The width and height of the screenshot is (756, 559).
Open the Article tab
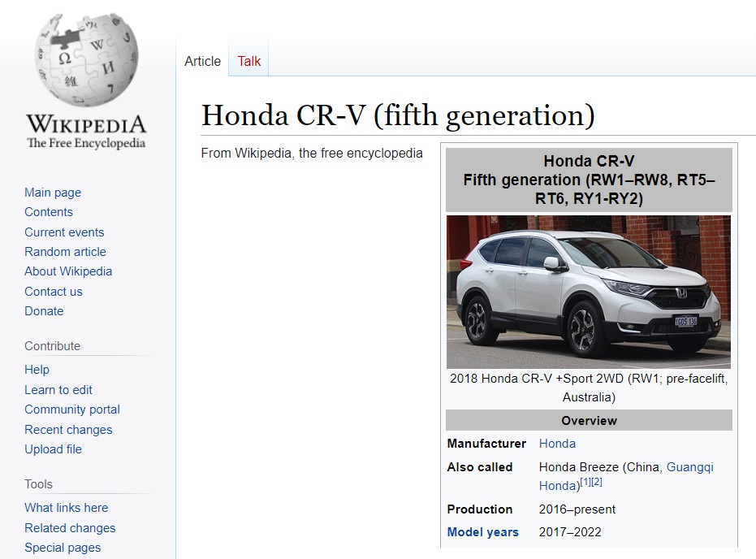[202, 61]
